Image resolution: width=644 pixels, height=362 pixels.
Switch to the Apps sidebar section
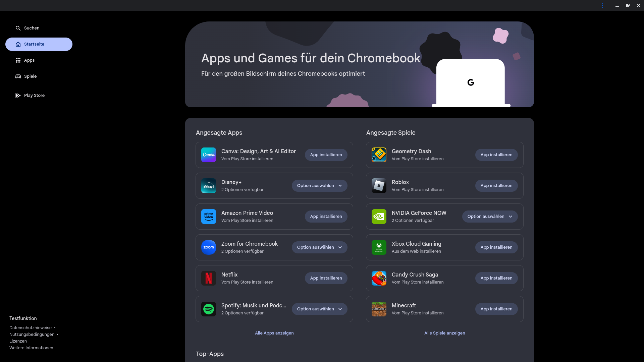click(30, 60)
